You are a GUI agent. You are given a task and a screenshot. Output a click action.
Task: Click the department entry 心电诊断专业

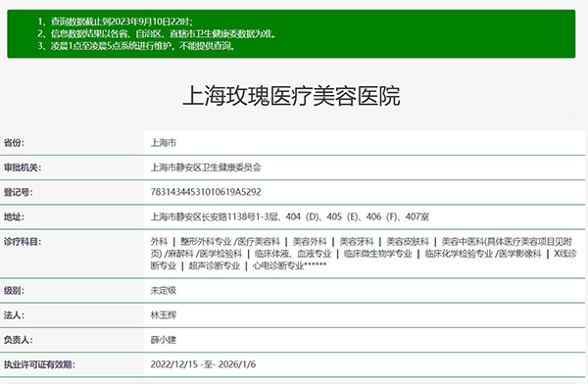click(x=278, y=265)
